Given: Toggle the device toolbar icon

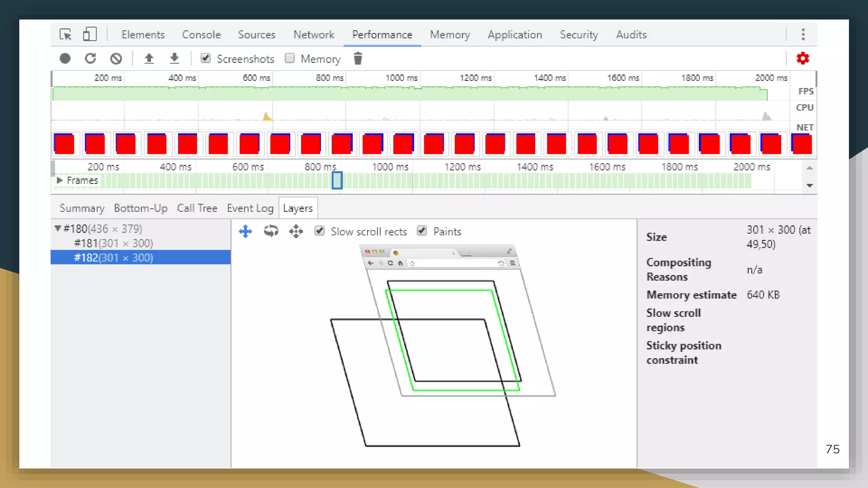Looking at the screenshot, I should (89, 34).
